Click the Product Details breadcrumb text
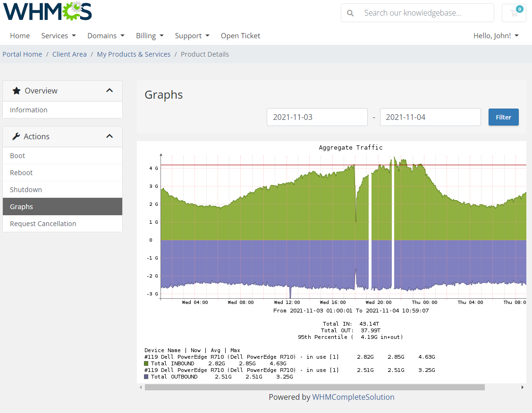 click(x=204, y=54)
